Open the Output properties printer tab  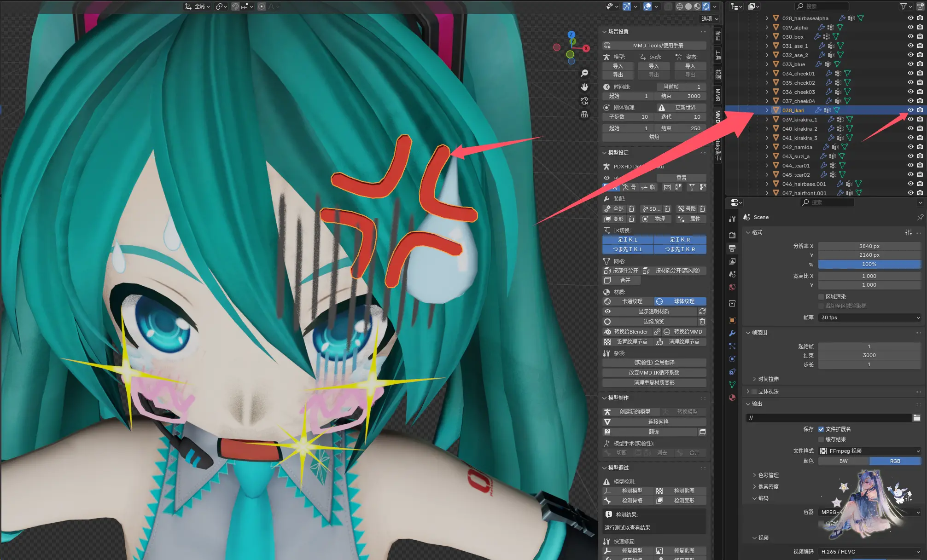tap(732, 248)
